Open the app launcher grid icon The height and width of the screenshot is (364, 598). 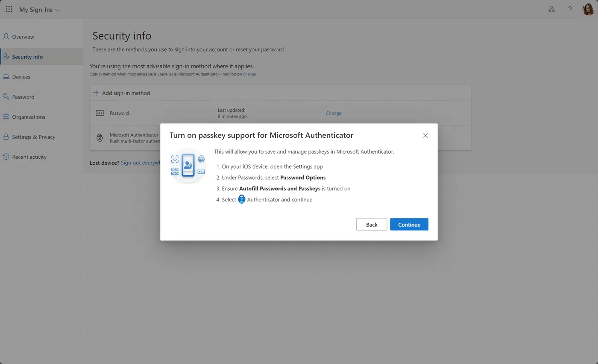click(9, 9)
